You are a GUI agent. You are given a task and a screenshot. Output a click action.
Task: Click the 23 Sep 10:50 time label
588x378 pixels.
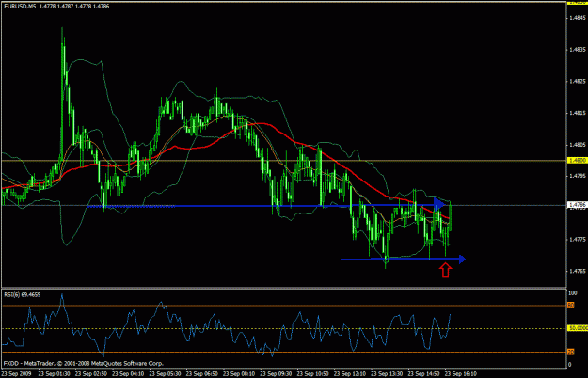tap(312, 374)
